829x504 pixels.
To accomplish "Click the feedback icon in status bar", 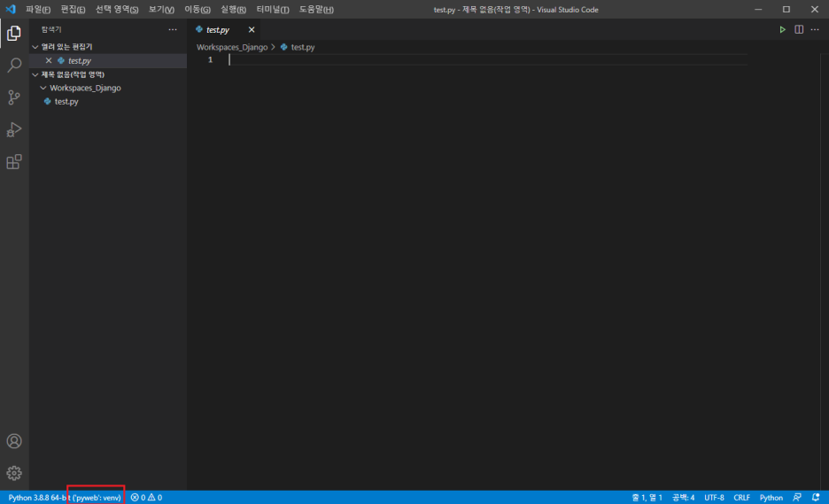I will pos(797,498).
